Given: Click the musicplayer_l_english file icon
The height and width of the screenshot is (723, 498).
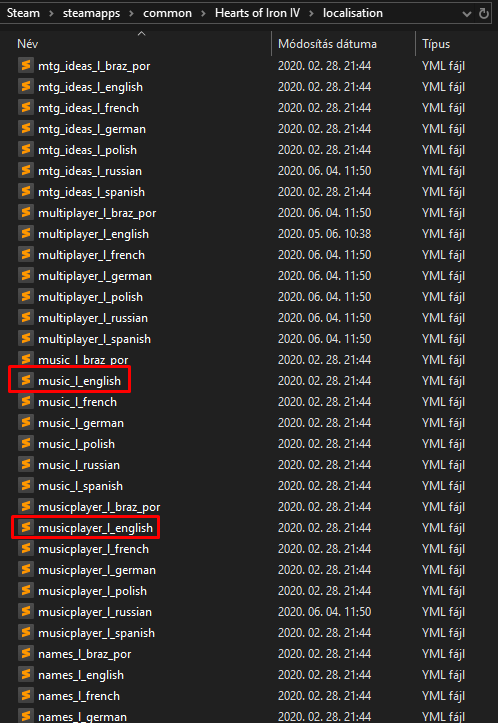Looking at the screenshot, I should pyautogui.click(x=26, y=527).
